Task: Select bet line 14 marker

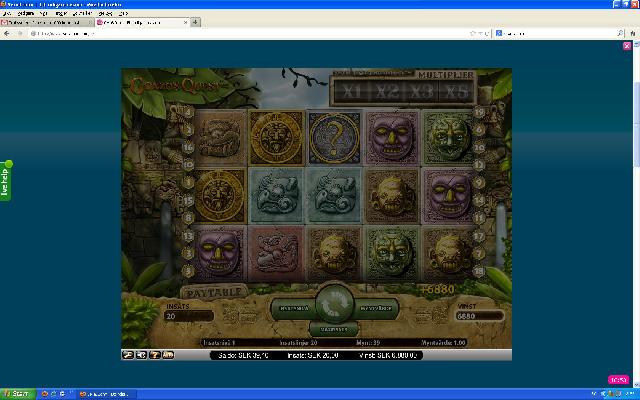Action: coord(479,200)
